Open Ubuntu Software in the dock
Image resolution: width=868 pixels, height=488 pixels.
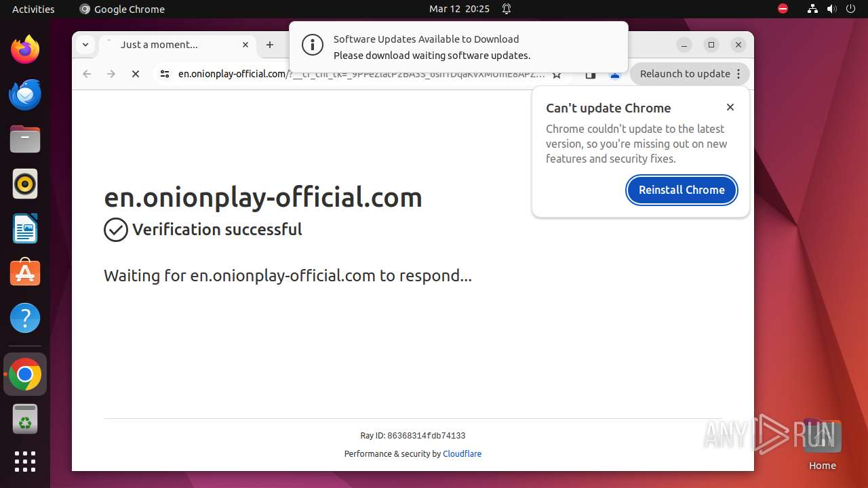click(25, 273)
